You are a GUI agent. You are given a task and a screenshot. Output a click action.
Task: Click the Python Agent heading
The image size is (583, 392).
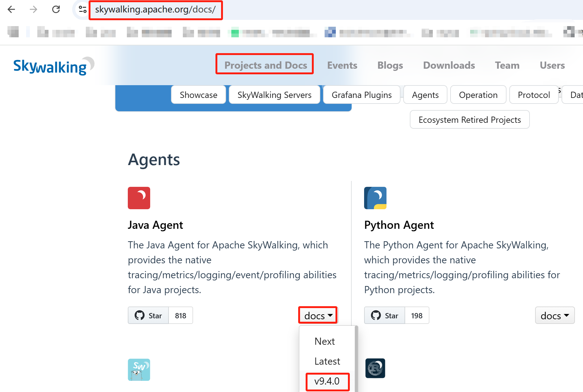[x=399, y=225]
